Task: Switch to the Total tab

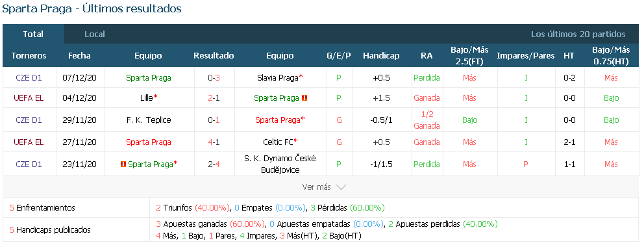Action: click(33, 34)
